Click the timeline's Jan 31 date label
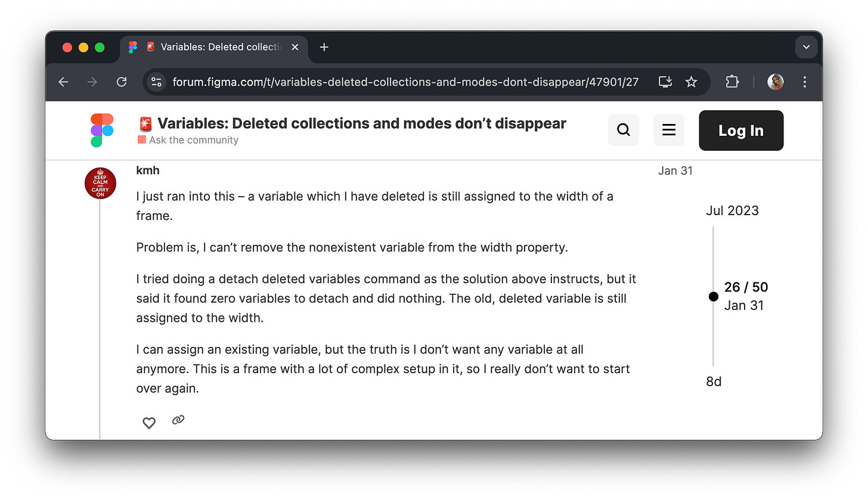This screenshot has height=500, width=868. [x=743, y=306]
